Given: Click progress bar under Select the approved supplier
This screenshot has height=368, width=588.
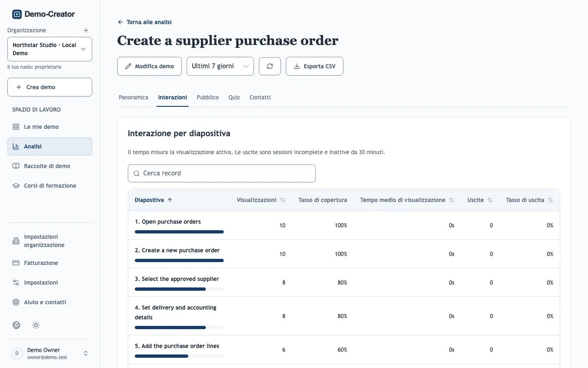Looking at the screenshot, I should coord(179,289).
